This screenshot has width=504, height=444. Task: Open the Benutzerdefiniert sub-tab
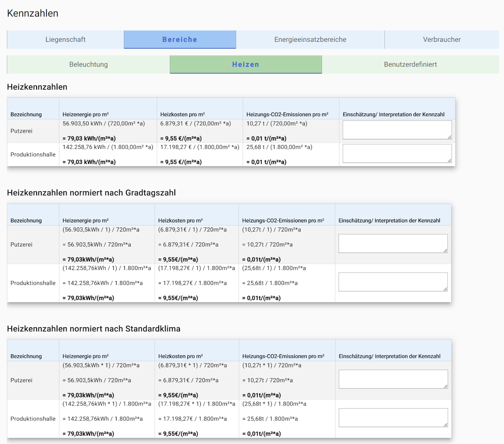click(410, 65)
